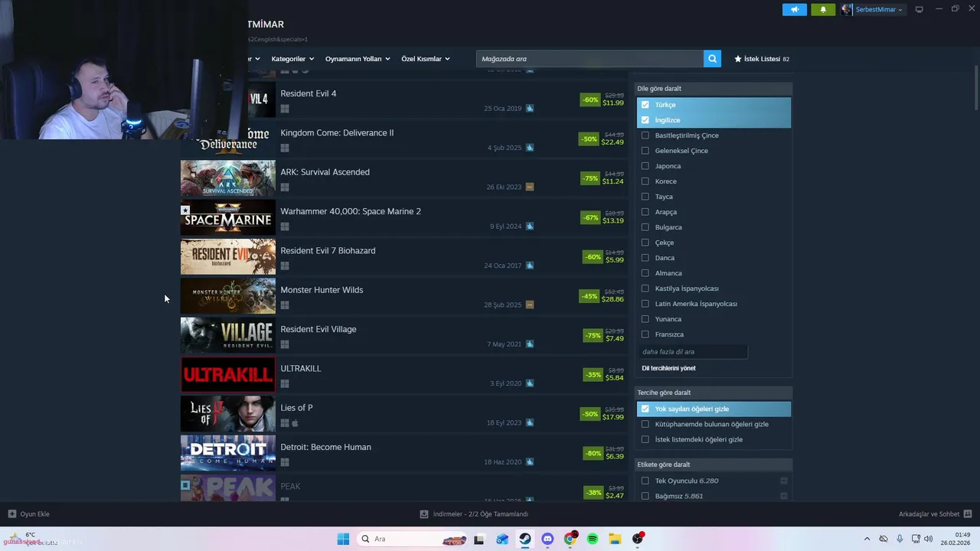Click the taskbar volume speaker icon
Screen dimensions: 980x551
[x=929, y=539]
